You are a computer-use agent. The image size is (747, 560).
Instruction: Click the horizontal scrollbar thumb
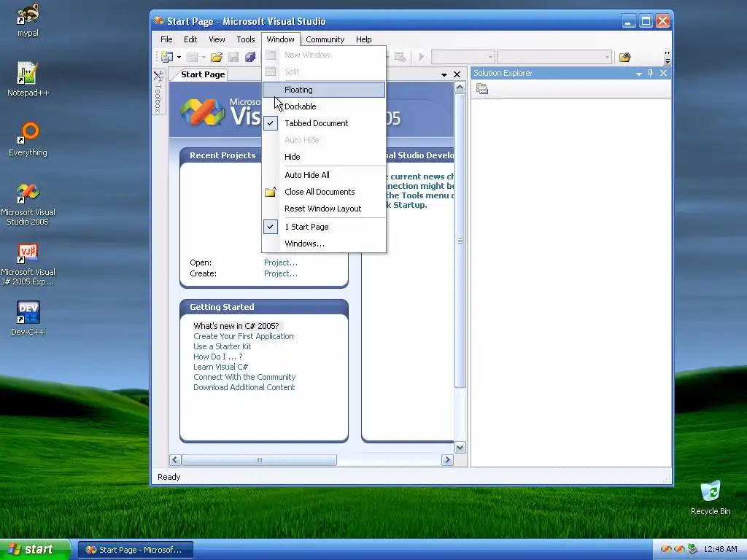coord(259,460)
